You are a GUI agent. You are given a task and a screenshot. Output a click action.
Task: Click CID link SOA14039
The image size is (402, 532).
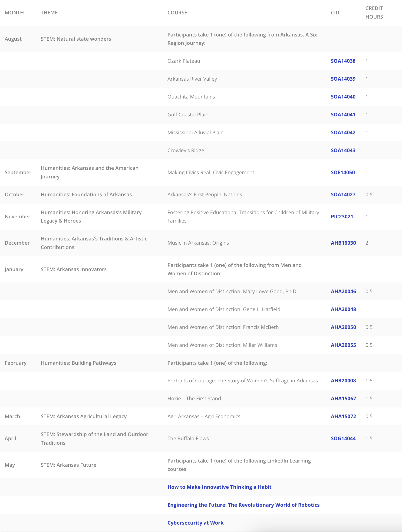pyautogui.click(x=343, y=79)
